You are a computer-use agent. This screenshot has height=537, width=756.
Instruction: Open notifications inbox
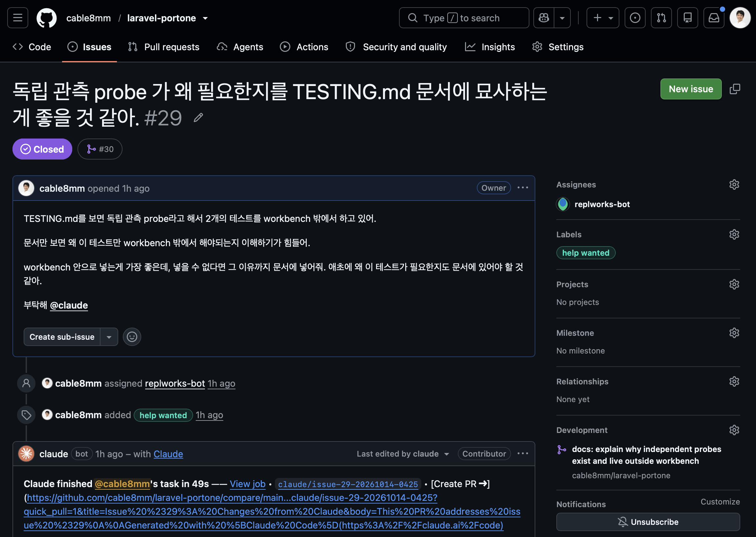click(714, 18)
